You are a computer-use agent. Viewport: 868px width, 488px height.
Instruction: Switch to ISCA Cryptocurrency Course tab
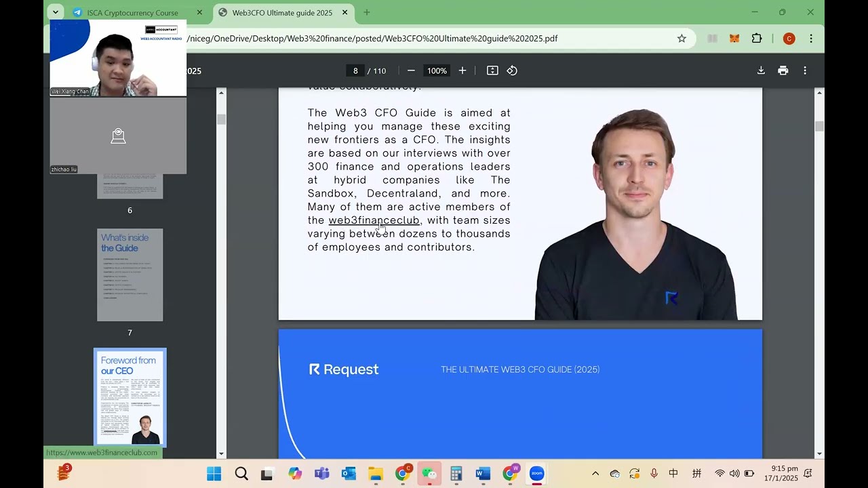pos(132,12)
